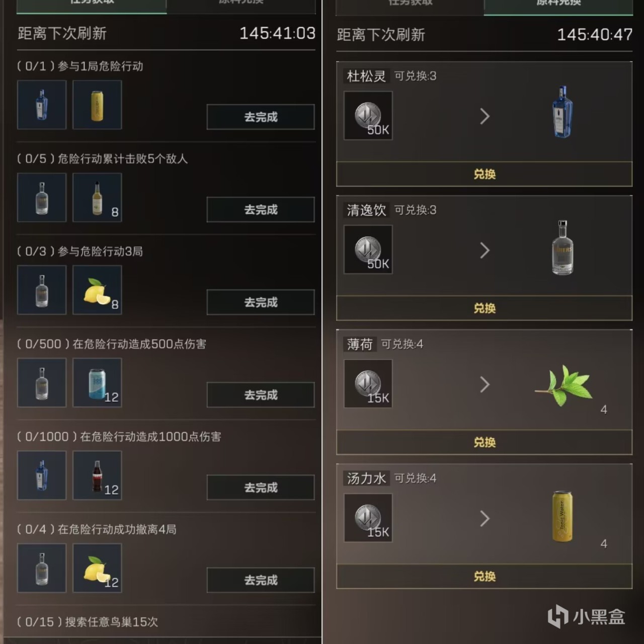Click the 15K coin icon for 汤力水
This screenshot has width=644, height=644.
368,518
